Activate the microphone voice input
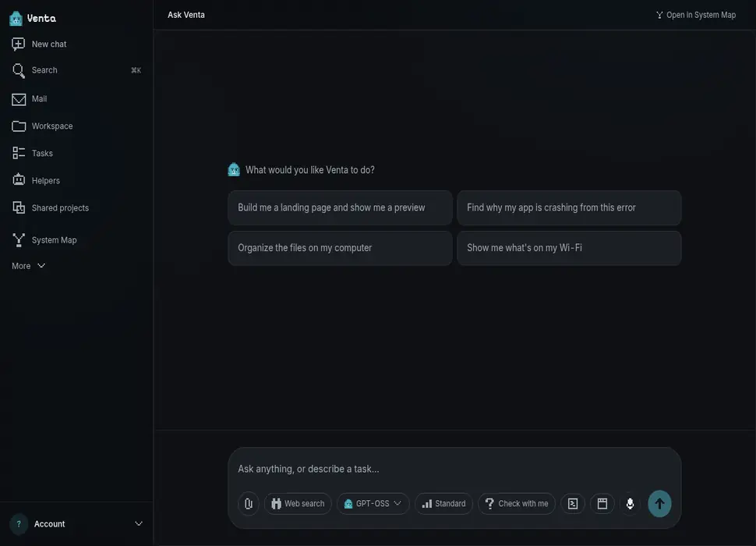 631,504
